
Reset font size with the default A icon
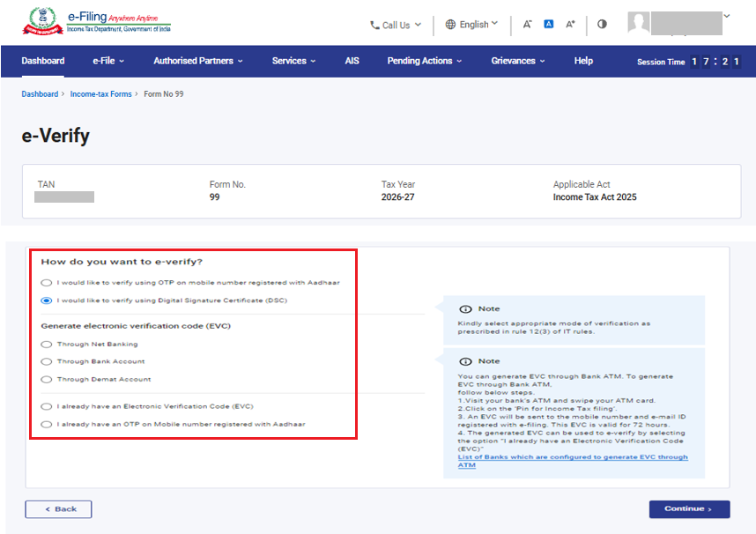pos(549,24)
